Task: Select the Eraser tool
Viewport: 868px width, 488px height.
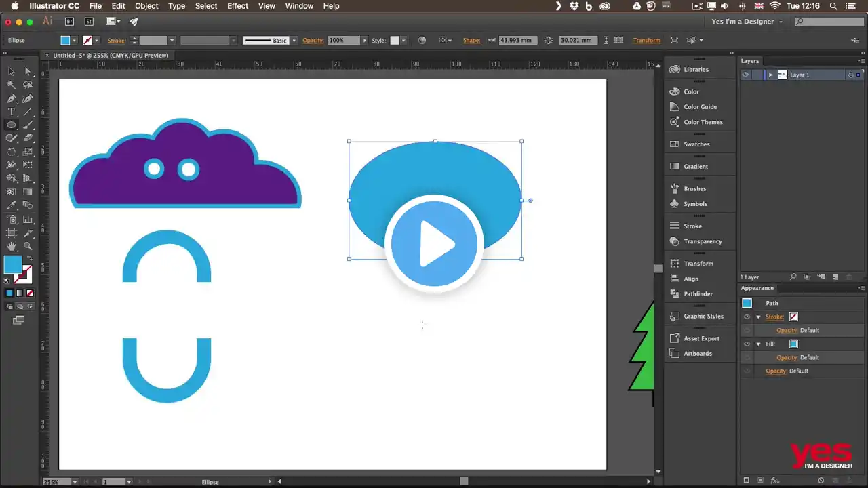Action: [x=28, y=138]
